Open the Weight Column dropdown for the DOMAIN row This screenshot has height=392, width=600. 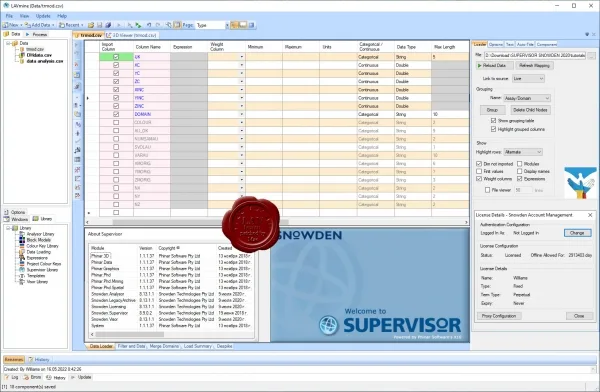point(241,114)
